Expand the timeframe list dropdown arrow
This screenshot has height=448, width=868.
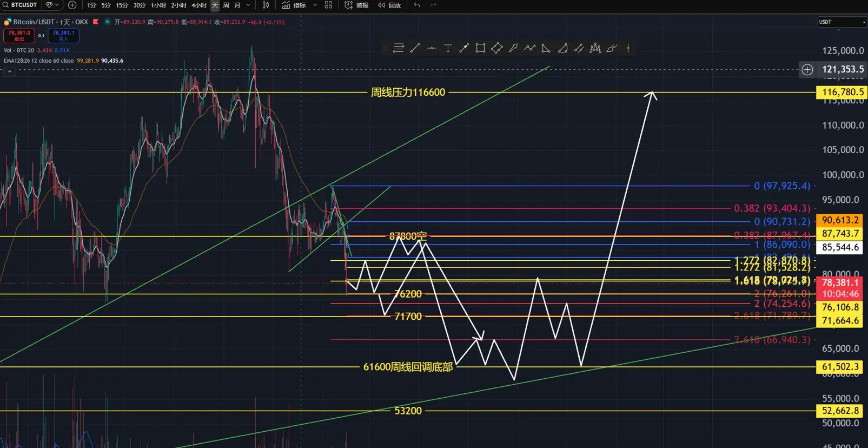point(248,5)
